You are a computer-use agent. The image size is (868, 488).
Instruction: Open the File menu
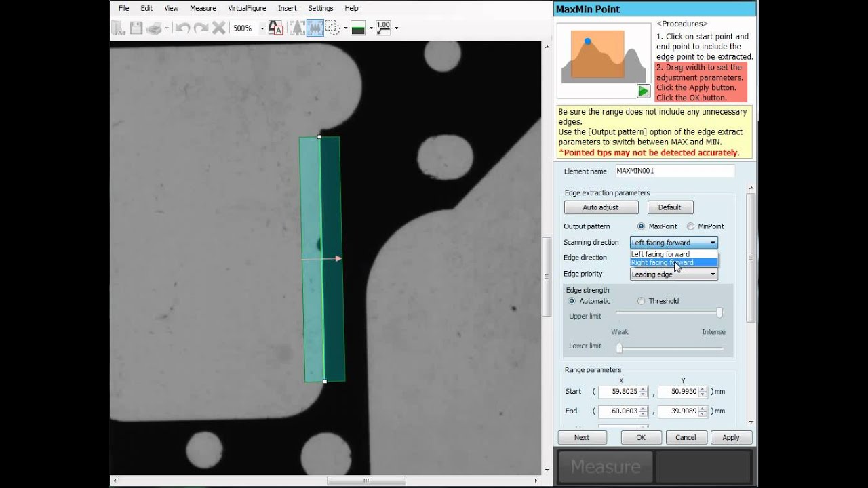pyautogui.click(x=123, y=8)
